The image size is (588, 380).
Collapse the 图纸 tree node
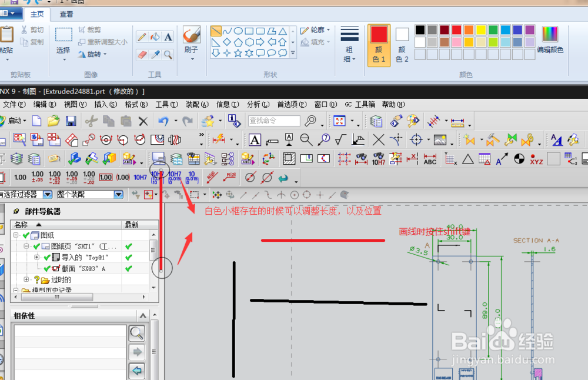click(16, 235)
